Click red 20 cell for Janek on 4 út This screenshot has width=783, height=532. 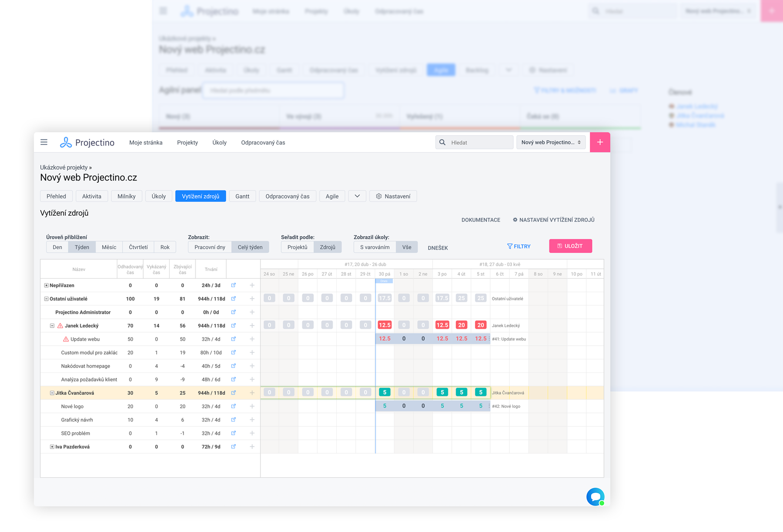click(462, 325)
